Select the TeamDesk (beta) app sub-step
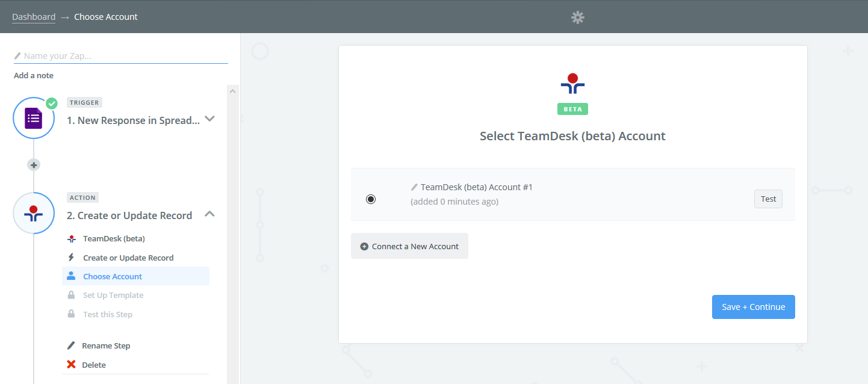This screenshot has height=384, width=868. click(114, 238)
